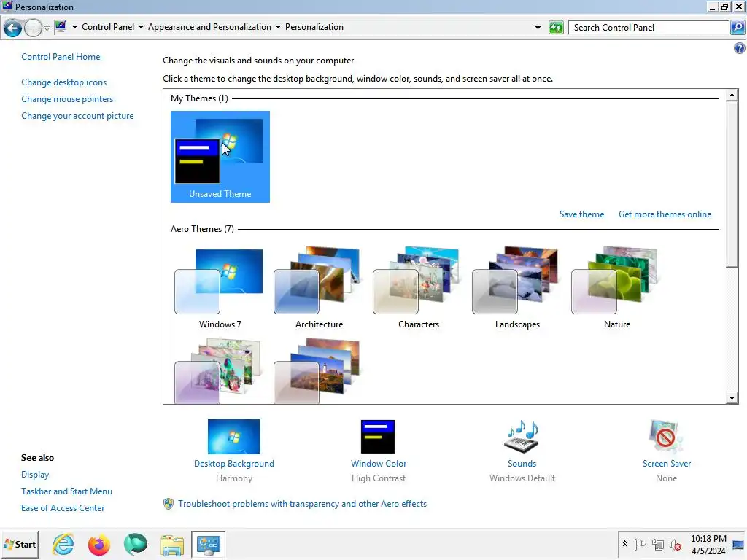The width and height of the screenshot is (747, 560).
Task: Click the Window Color text link
Action: pos(379,464)
